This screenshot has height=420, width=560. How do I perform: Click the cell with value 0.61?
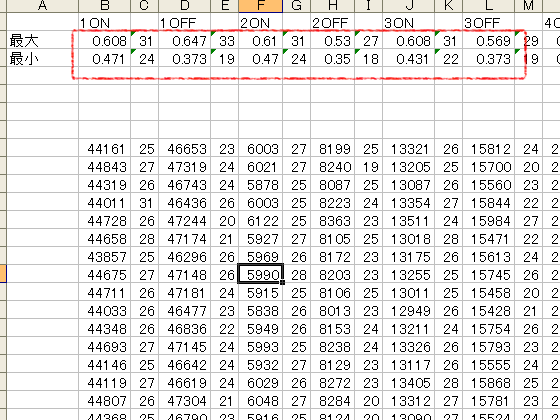pyautogui.click(x=261, y=41)
